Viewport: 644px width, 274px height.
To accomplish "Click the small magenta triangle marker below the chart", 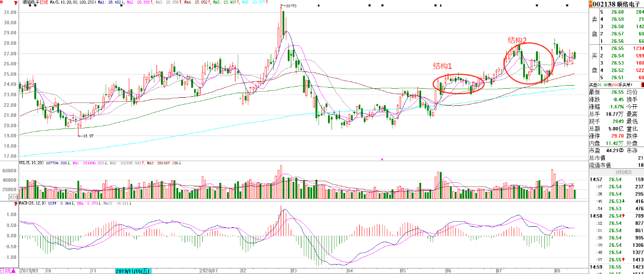I will click(382, 159).
